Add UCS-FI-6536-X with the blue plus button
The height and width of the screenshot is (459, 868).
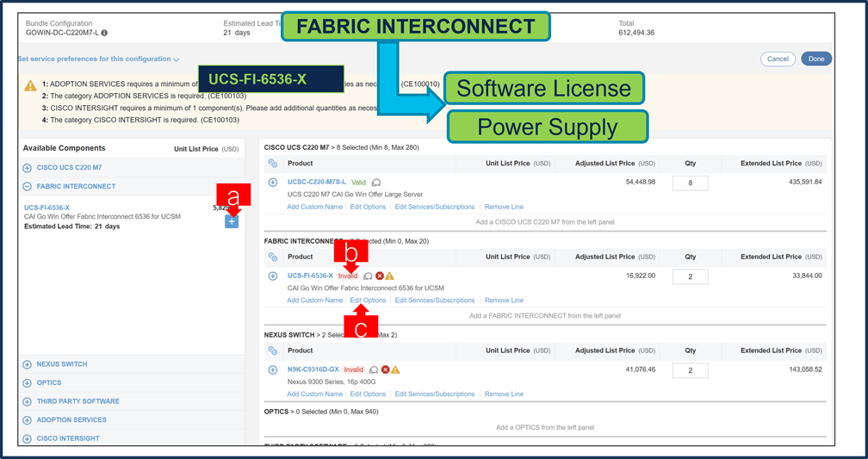coord(232,221)
